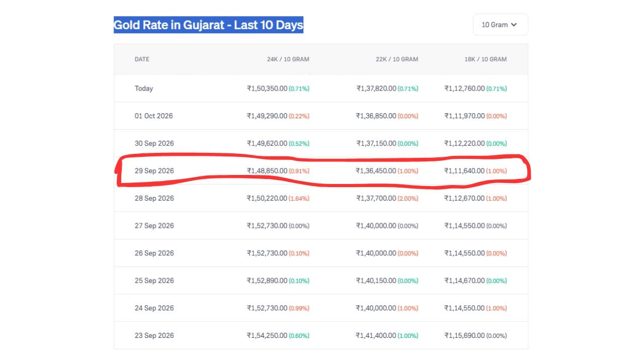Click the heading Gold Rate in Gujarat - Last 10 Days
Image resolution: width=644 pixels, height=362 pixels.
click(208, 25)
